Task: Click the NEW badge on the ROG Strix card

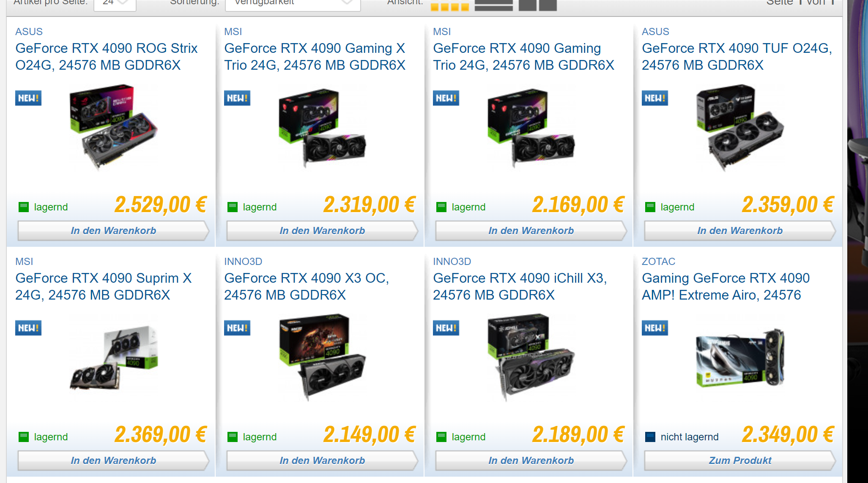Action: pyautogui.click(x=28, y=98)
